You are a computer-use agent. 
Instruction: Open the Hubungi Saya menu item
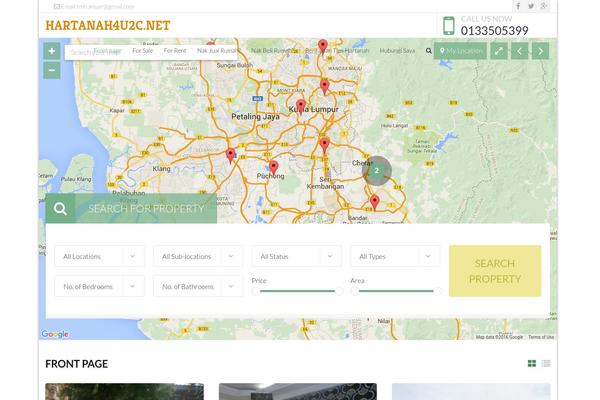click(397, 51)
